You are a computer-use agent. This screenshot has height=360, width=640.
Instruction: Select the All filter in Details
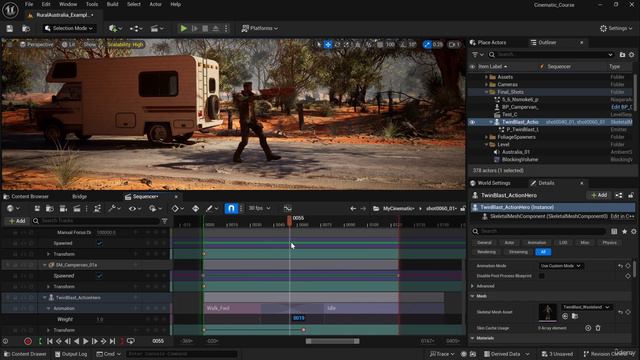coord(543,252)
